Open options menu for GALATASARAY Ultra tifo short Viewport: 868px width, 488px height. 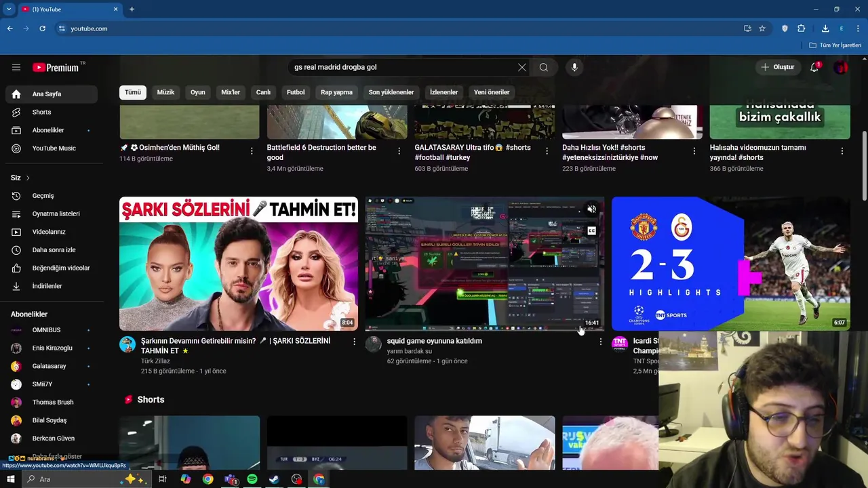(547, 151)
